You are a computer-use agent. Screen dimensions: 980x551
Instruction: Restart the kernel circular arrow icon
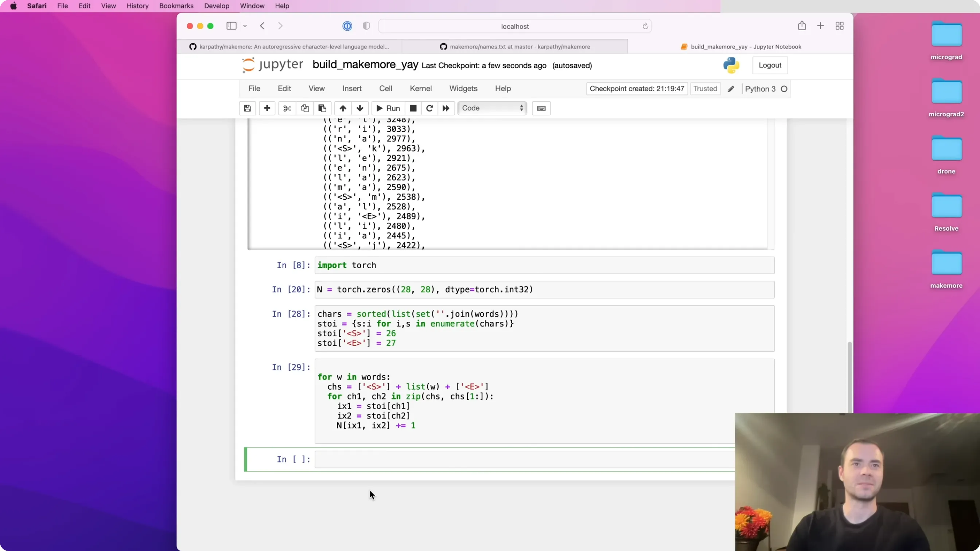point(429,108)
